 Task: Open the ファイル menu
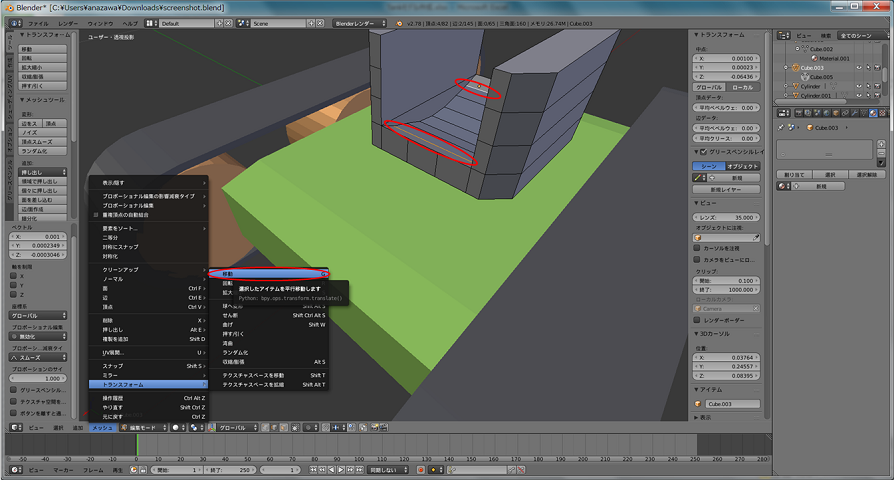coord(38,22)
